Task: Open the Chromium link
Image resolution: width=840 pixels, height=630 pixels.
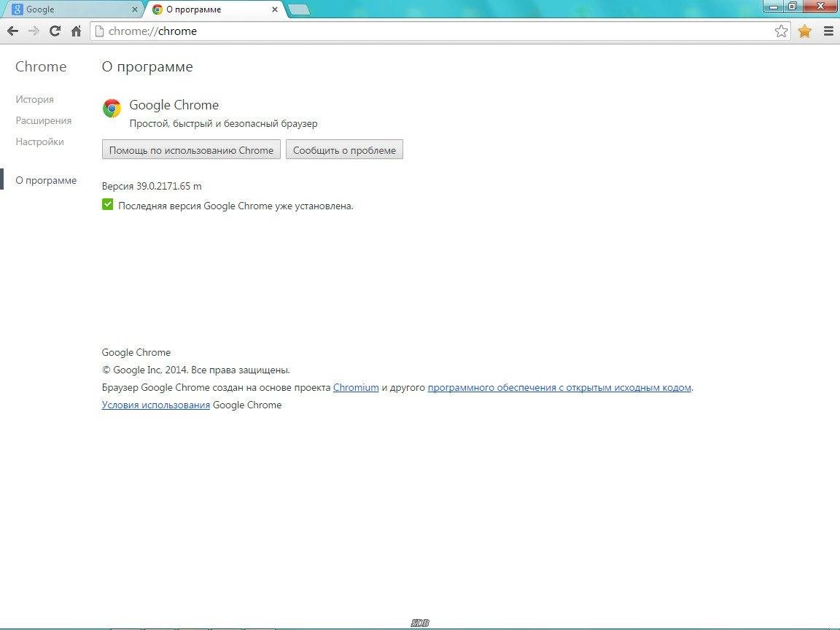Action: pyautogui.click(x=356, y=387)
